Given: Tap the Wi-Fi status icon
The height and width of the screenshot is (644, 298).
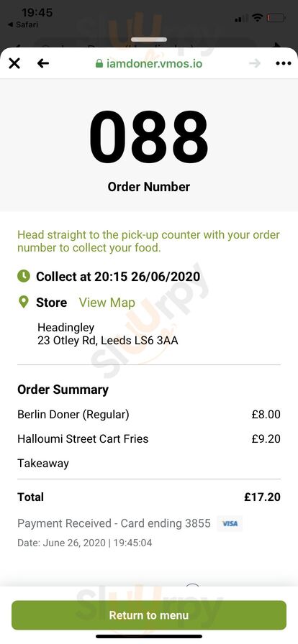Looking at the screenshot, I should [x=258, y=18].
